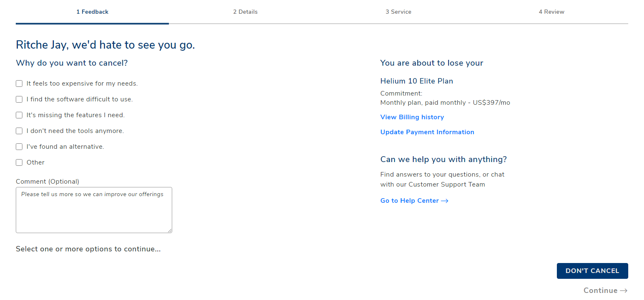
Task: Open the '1 Feedback' step tab
Action: 92,12
